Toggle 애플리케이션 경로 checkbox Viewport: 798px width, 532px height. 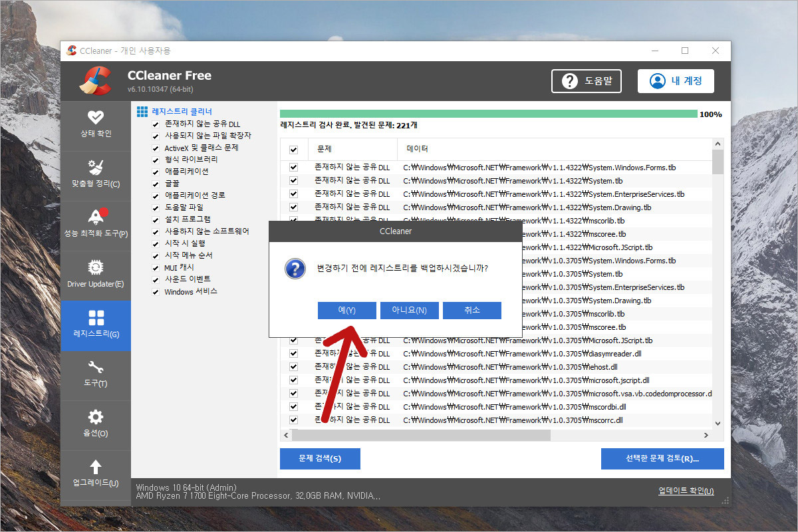(155, 196)
